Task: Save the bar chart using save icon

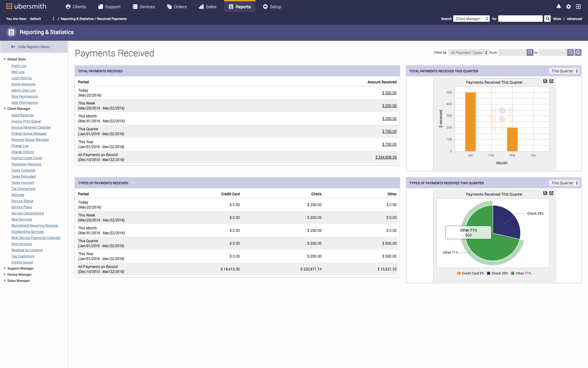Action: [545, 81]
